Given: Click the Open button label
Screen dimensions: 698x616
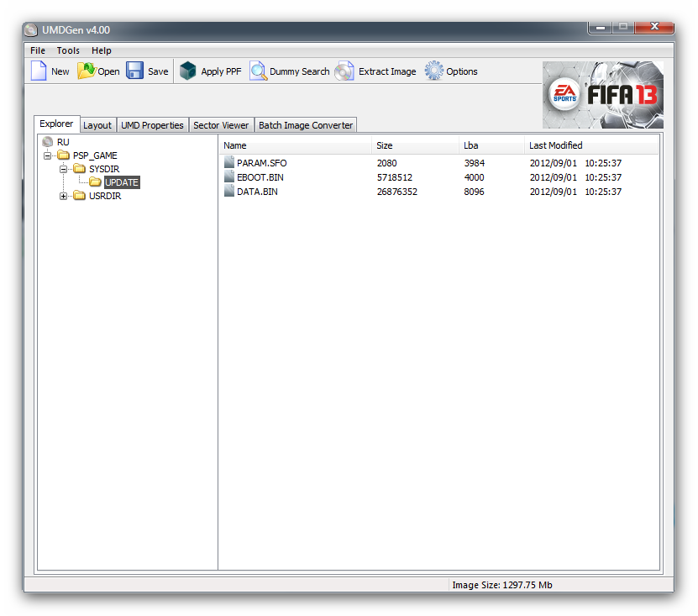Looking at the screenshot, I should pyautogui.click(x=108, y=71).
